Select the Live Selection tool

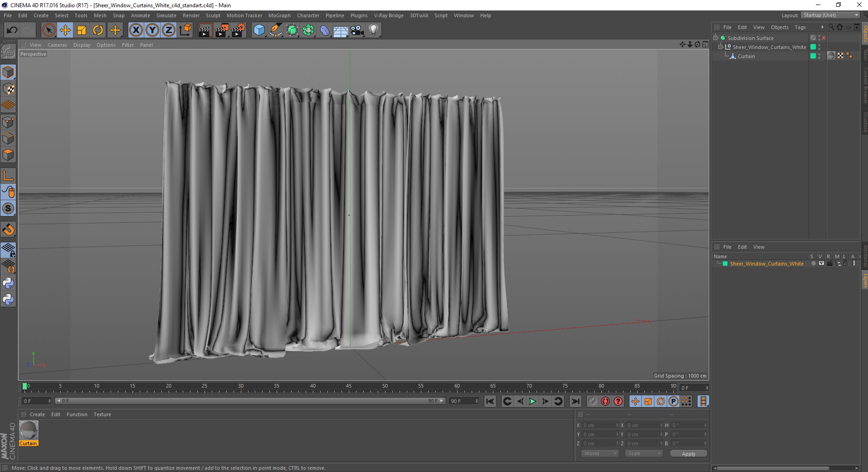click(x=49, y=30)
